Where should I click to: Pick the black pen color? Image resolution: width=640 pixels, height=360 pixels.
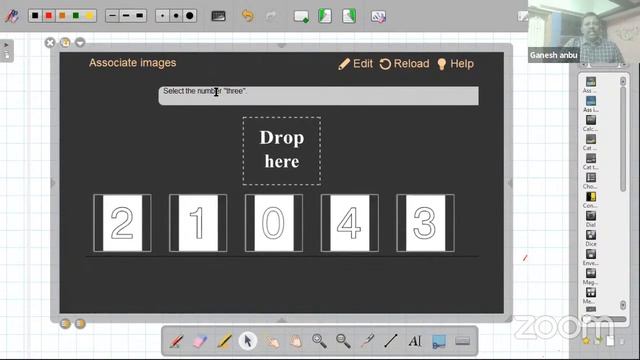click(35, 16)
